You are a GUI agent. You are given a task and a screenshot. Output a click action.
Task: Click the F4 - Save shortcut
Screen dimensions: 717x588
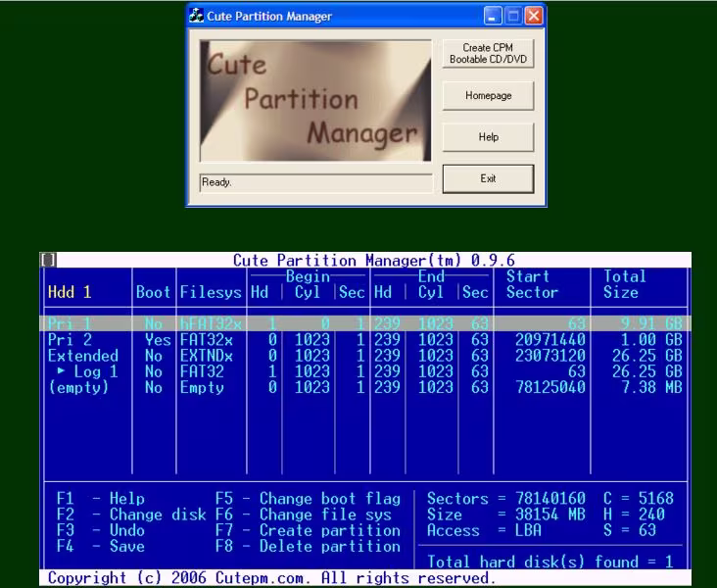[x=101, y=547]
